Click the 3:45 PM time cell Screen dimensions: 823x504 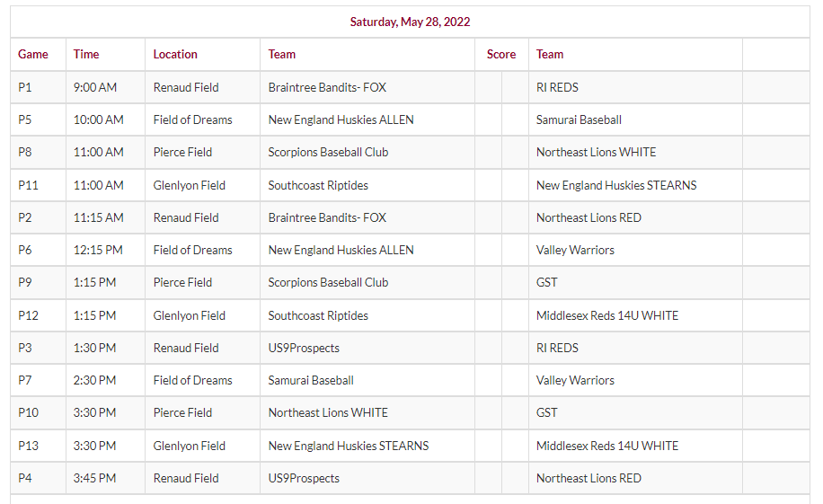(94, 478)
